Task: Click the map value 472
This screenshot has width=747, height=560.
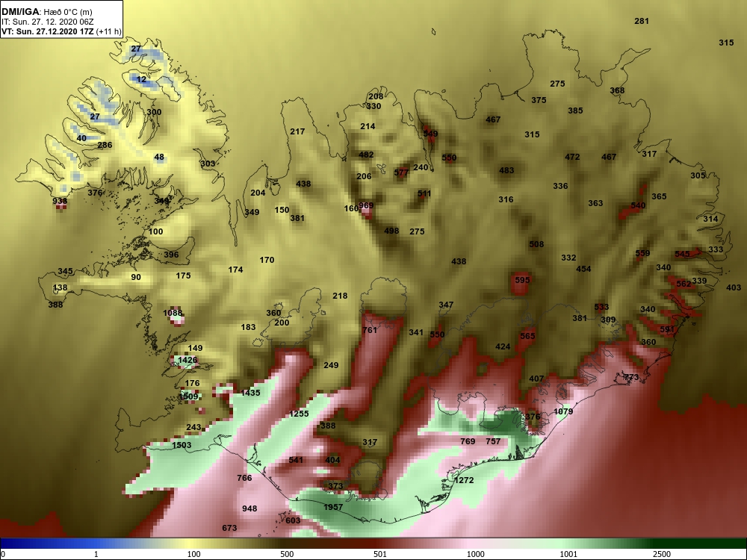Action: [572, 157]
